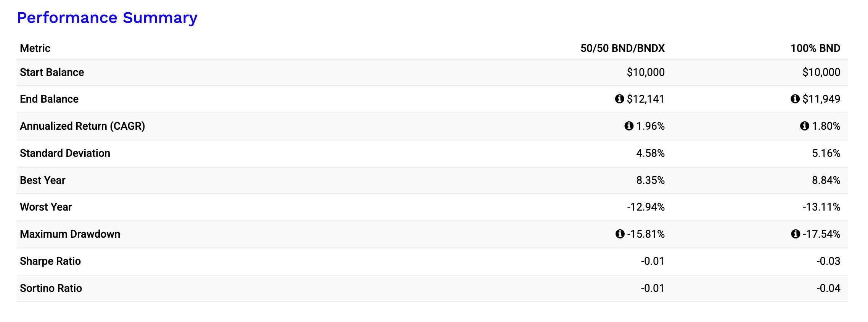Viewport: 868px width, 322px height.
Task: Click info icon beside $11,949 End Balance
Action: (x=795, y=99)
